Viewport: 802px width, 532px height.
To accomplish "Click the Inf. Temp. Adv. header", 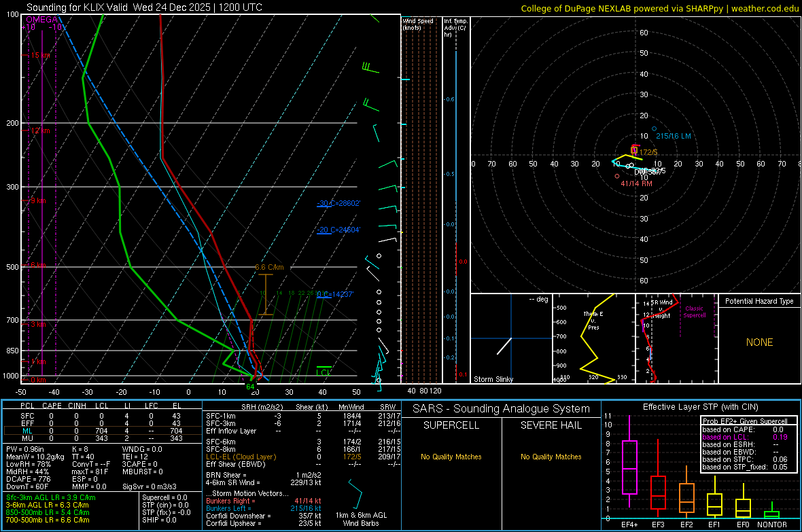I will tap(455, 28).
